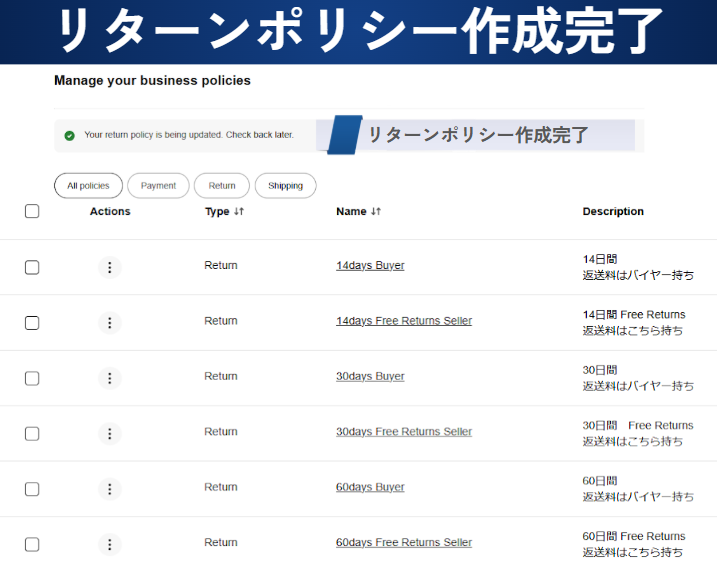This screenshot has height=568, width=717.
Task: Switch to Shipping policies tab
Action: point(285,186)
